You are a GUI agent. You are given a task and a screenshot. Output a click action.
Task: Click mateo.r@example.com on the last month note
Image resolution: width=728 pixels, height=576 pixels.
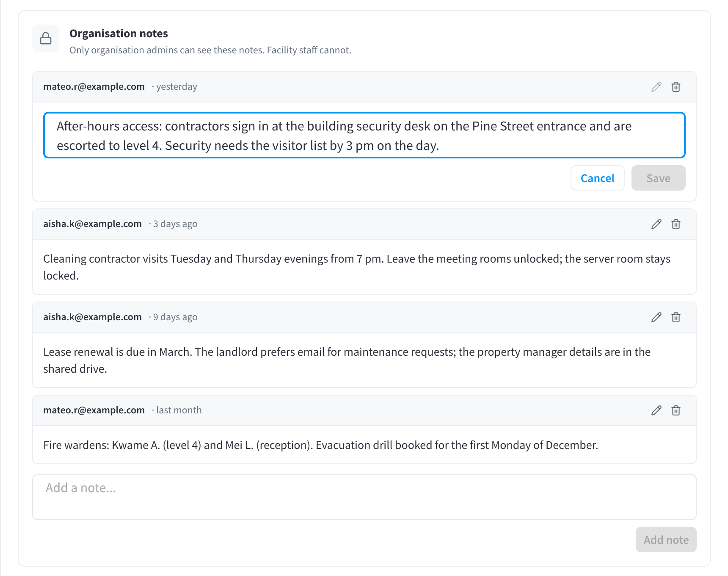[x=94, y=410]
